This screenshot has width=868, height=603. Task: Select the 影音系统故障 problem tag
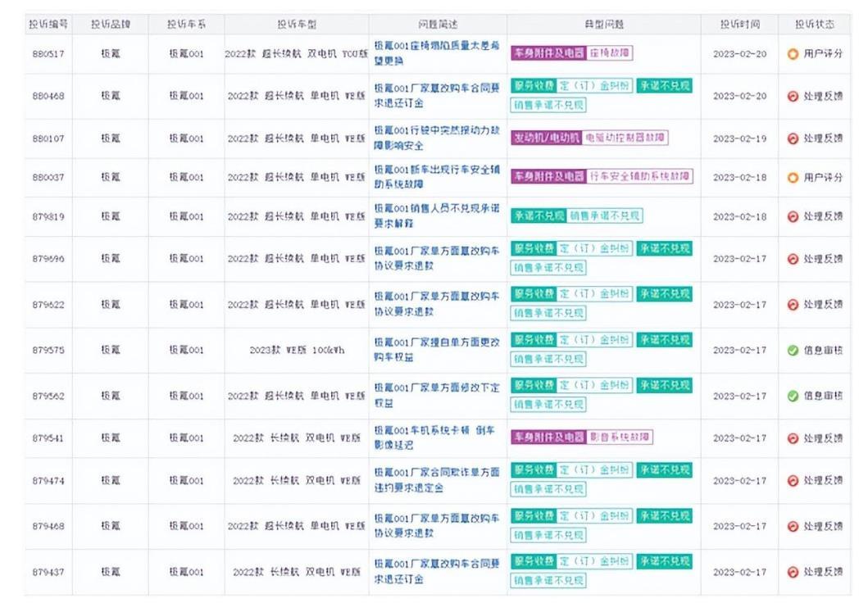coord(619,437)
